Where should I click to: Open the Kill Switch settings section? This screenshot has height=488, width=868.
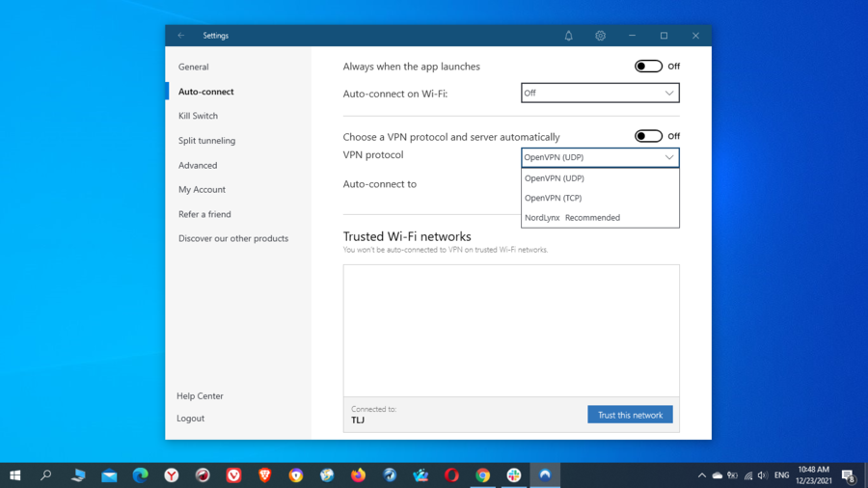198,116
